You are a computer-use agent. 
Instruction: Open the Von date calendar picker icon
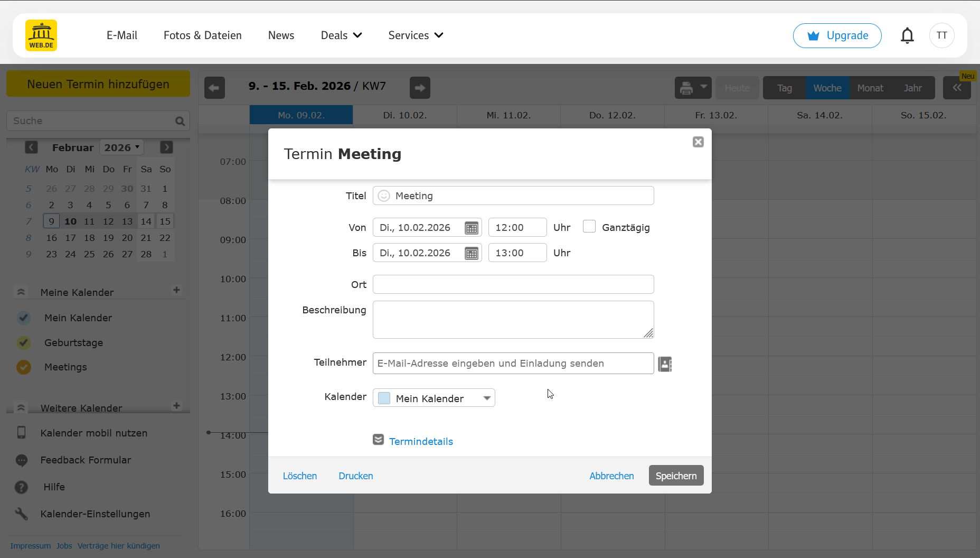(471, 228)
